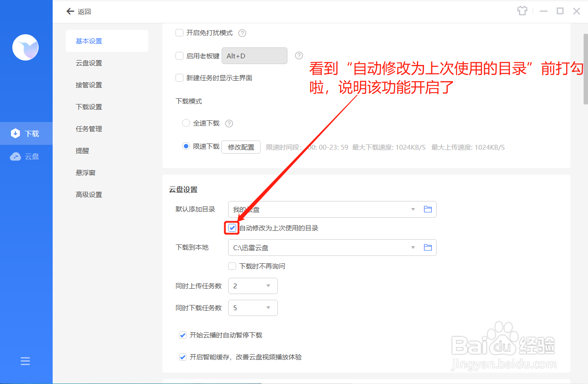Click the Alt+D hotkey input field
The width and height of the screenshot is (588, 384).
pyautogui.click(x=255, y=56)
